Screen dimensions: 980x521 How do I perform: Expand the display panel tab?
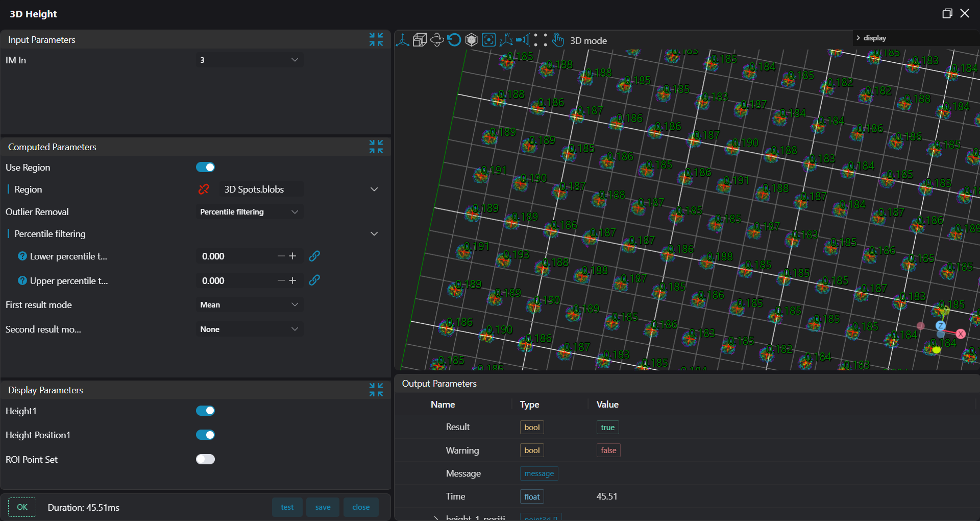pos(872,38)
